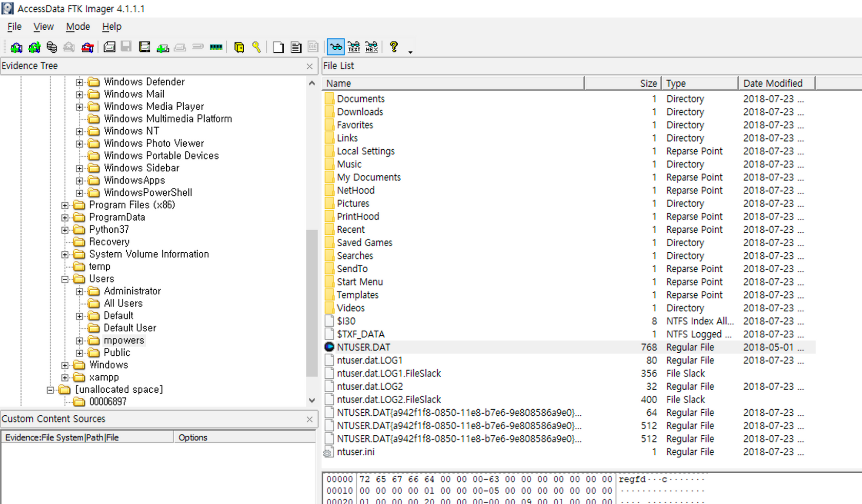The height and width of the screenshot is (504, 862).
Task: Open the Help menu
Action: [111, 27]
